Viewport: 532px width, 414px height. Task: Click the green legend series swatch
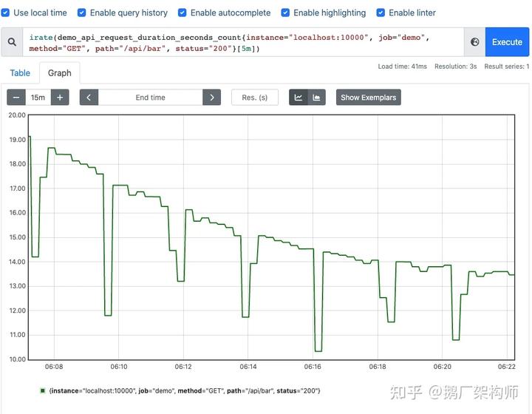[43, 390]
